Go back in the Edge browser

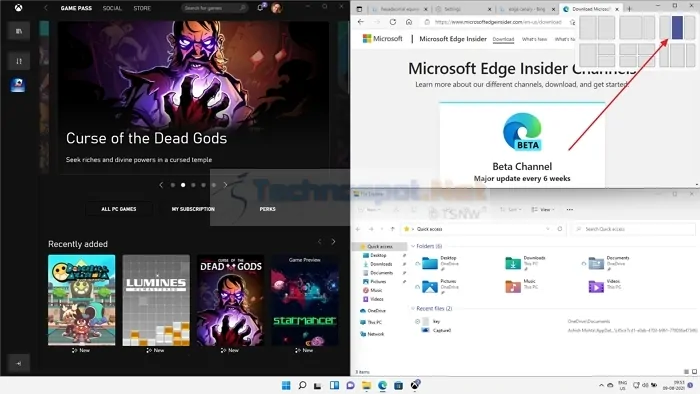point(361,22)
